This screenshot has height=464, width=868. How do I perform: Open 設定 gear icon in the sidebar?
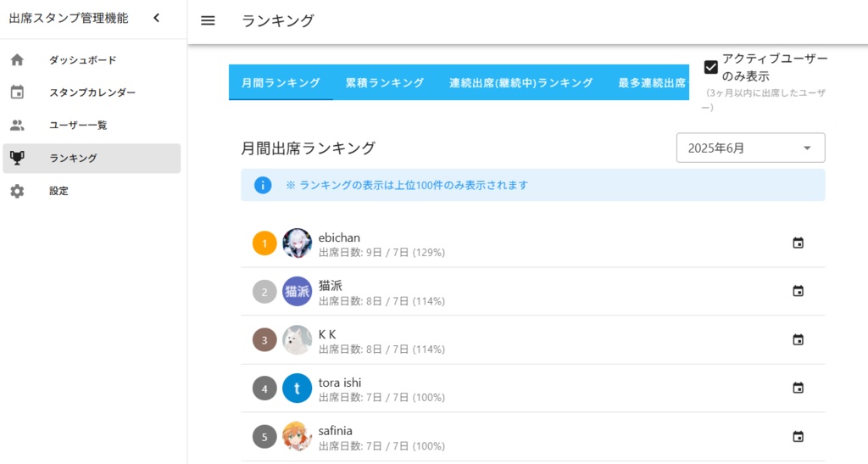click(x=17, y=191)
